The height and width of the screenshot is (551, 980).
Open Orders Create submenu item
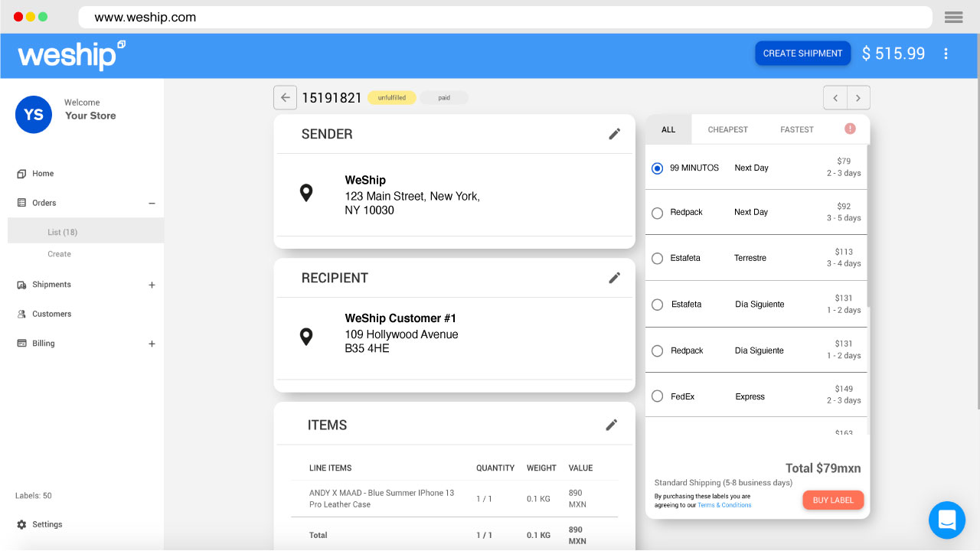coord(59,254)
